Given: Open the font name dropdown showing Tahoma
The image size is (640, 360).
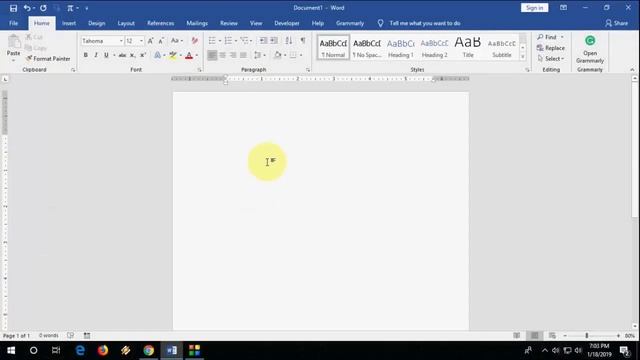Looking at the screenshot, I should [121, 41].
